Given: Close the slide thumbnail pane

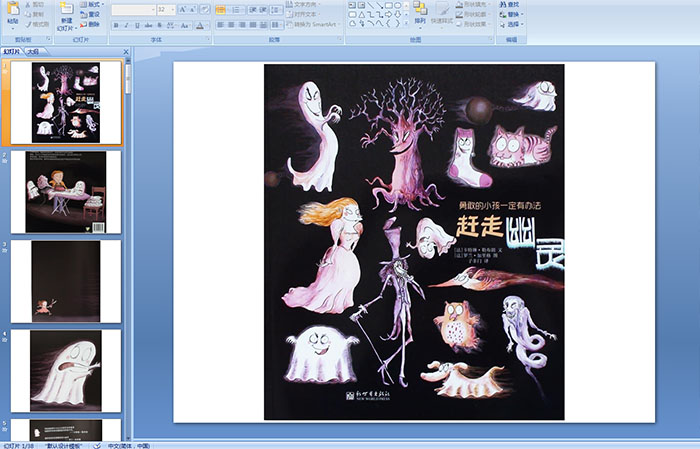Looking at the screenshot, I should pyautogui.click(x=126, y=52).
